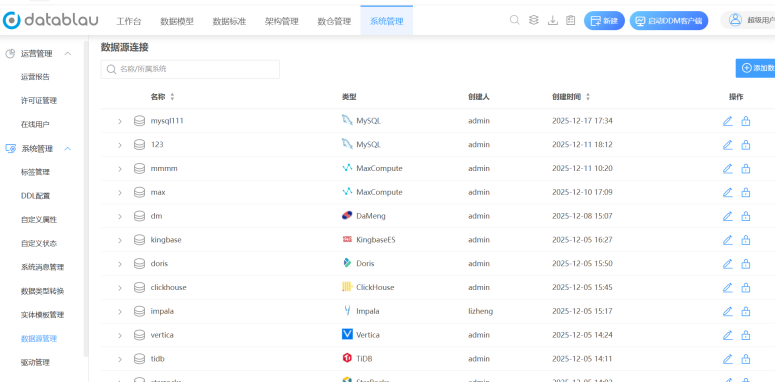Click lock icon for mmmm row
775x382 pixels.
746,169
